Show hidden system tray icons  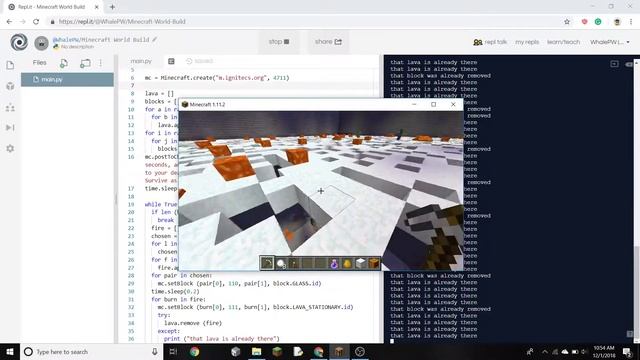pos(544,352)
